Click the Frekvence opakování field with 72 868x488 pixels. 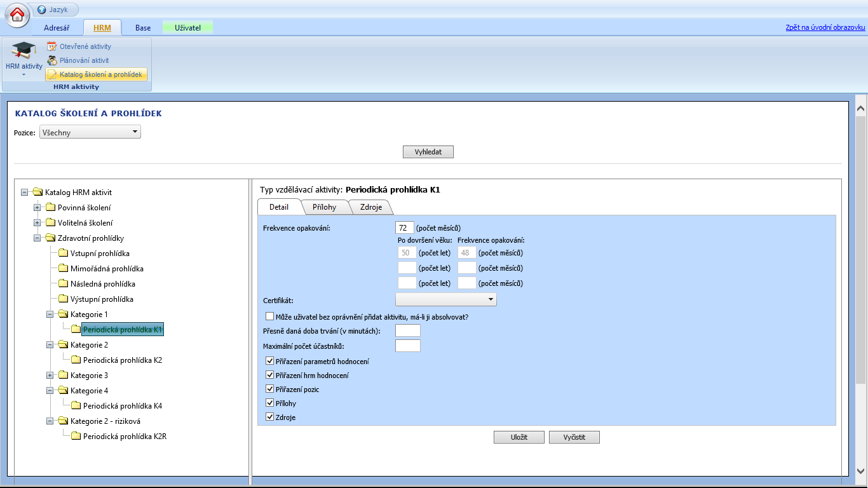[x=405, y=227]
